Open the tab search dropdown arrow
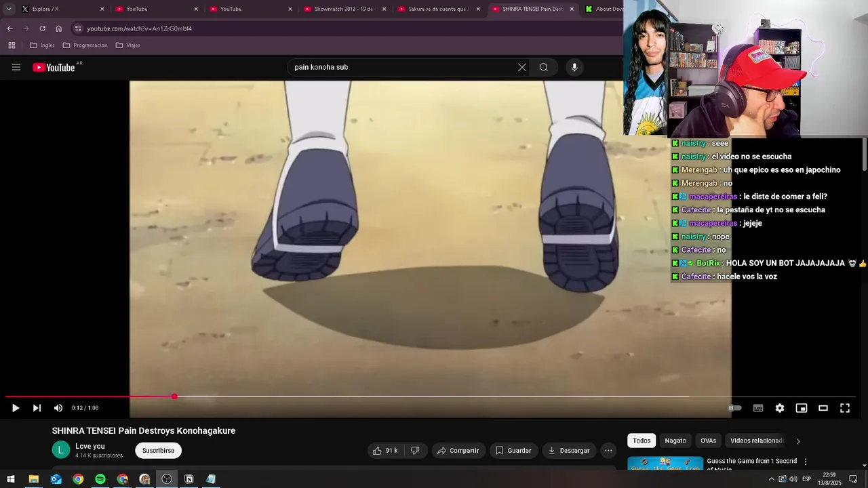The width and height of the screenshot is (868, 488). click(9, 9)
